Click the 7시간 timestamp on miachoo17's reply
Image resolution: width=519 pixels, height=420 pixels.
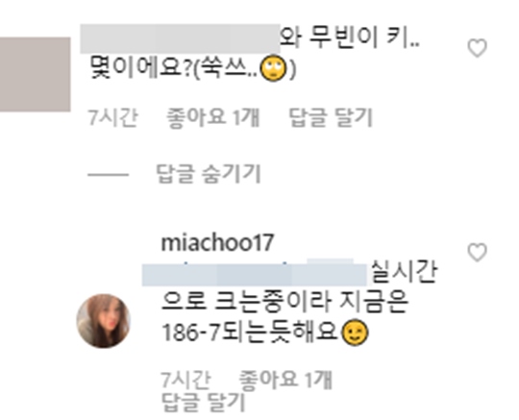pos(185,380)
